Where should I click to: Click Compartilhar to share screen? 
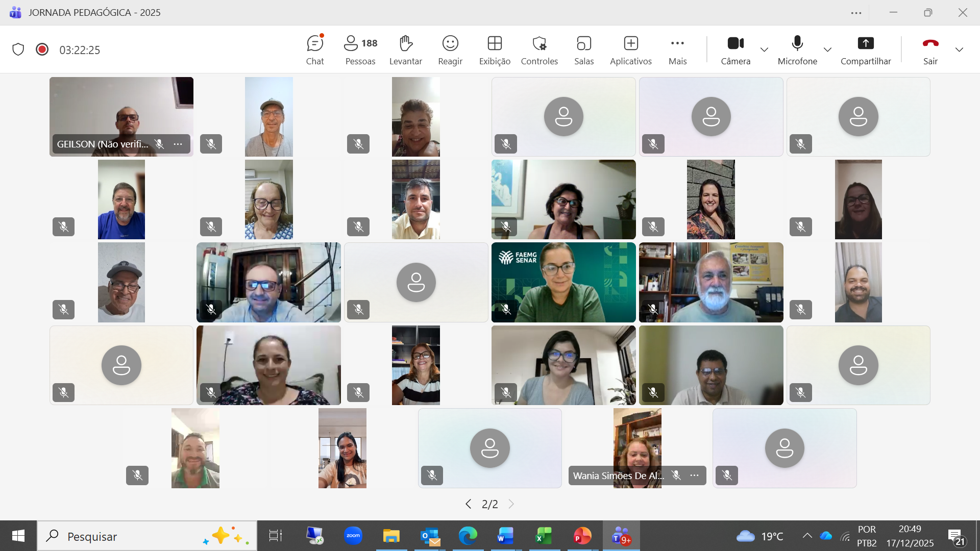coord(865,50)
